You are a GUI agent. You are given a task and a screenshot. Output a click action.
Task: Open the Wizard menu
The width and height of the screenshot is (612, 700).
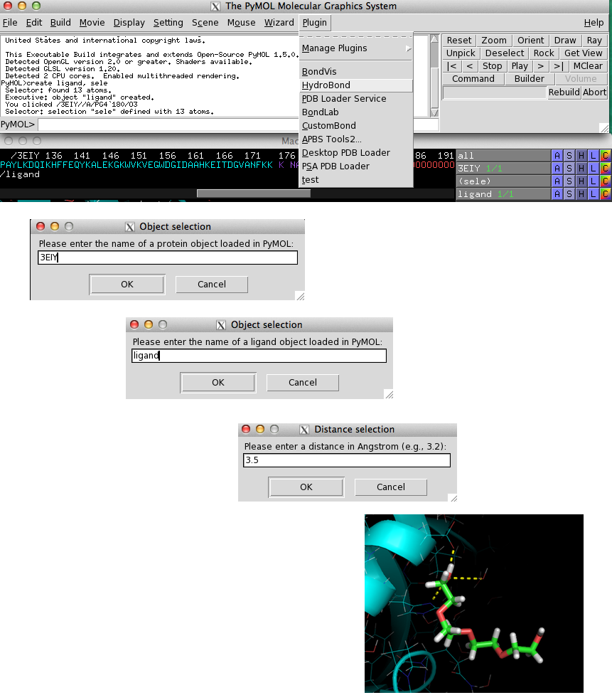pos(279,22)
